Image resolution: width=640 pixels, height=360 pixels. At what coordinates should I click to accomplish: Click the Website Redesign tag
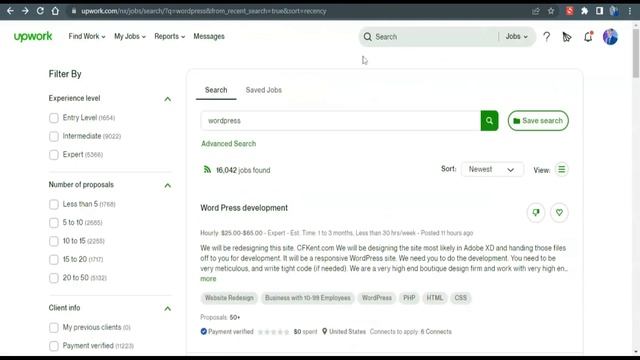(229, 298)
